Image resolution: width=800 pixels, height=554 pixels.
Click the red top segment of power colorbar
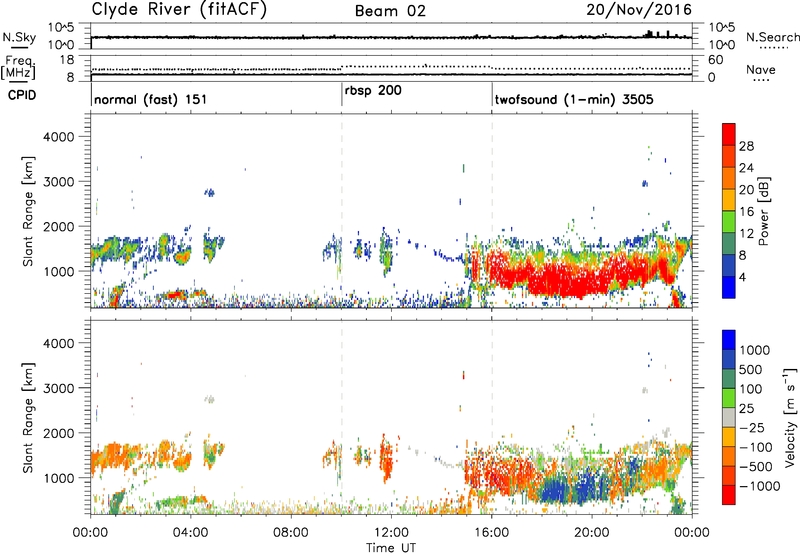tap(729, 134)
